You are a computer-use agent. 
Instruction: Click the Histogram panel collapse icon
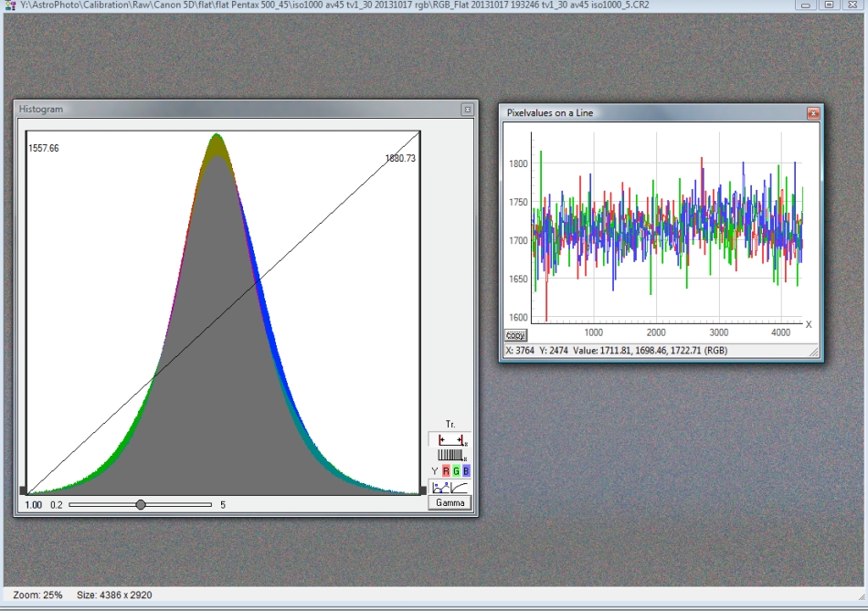click(x=467, y=110)
